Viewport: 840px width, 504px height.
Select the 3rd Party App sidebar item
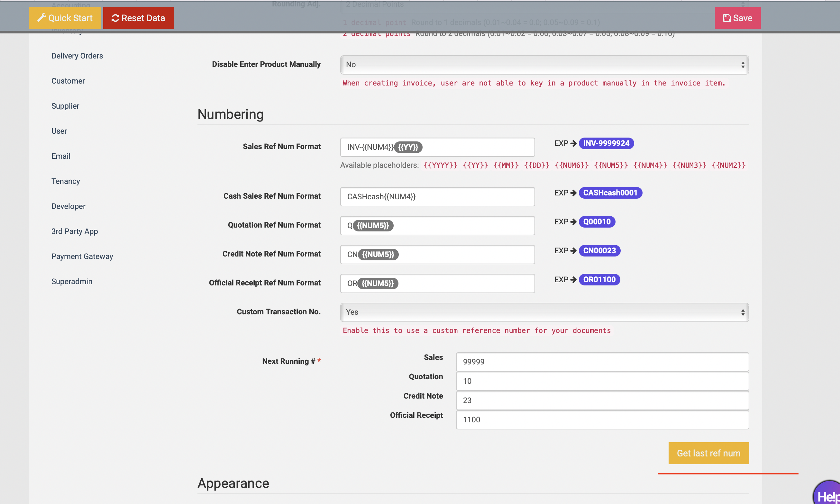(x=74, y=231)
